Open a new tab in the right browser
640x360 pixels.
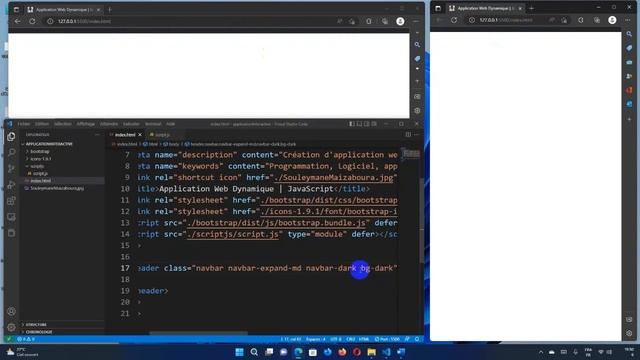pos(531,8)
